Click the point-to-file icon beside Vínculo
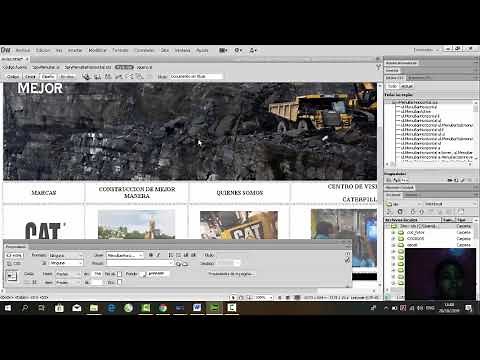Screen dimensions: 480x360 (178, 264)
